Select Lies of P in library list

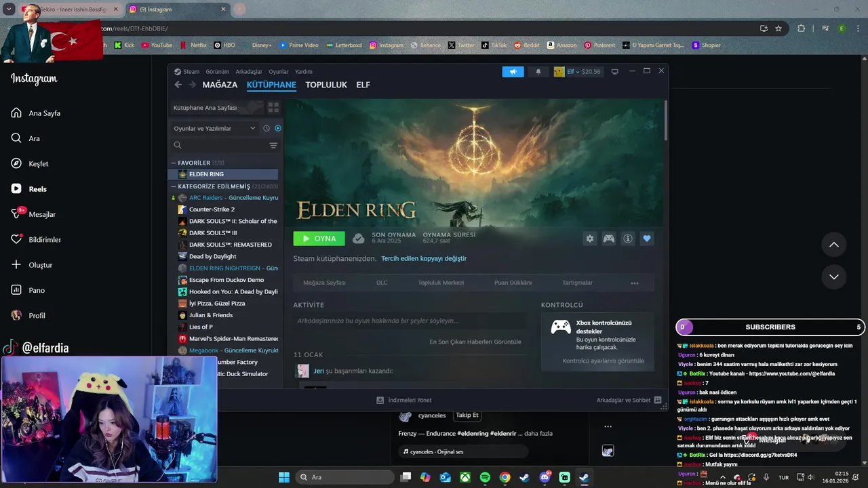pyautogui.click(x=224, y=327)
